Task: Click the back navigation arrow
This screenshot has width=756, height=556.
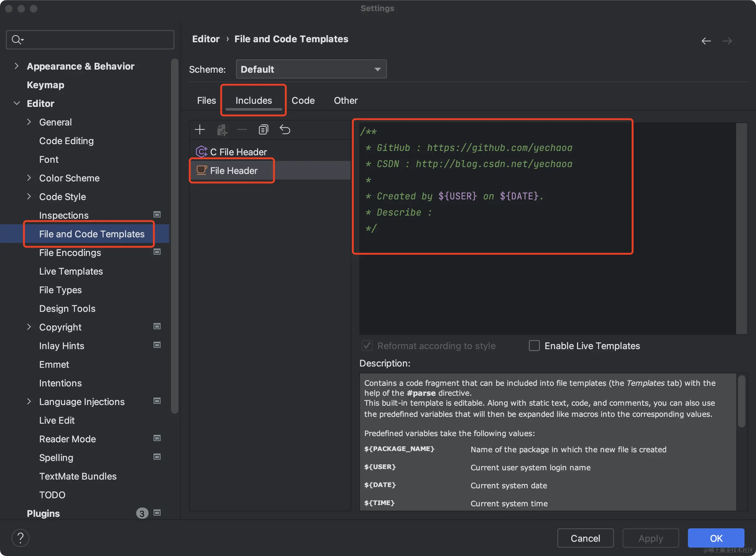Action: pos(706,41)
